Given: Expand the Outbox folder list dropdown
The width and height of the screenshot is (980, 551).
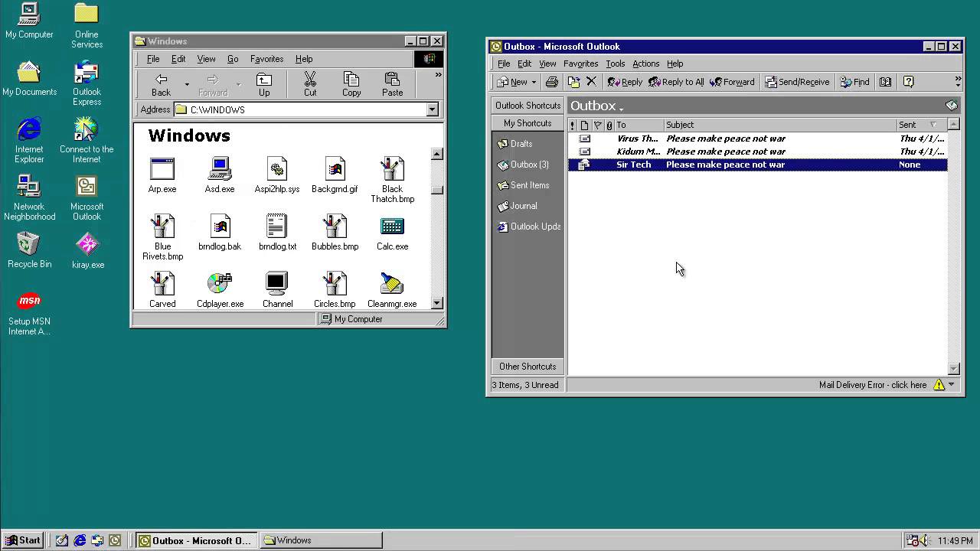Looking at the screenshot, I should click(621, 109).
